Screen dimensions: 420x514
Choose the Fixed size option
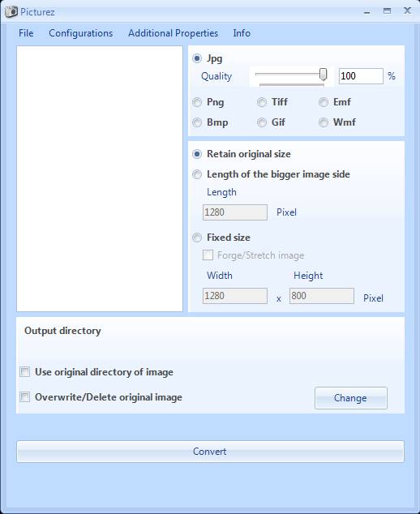coord(197,238)
